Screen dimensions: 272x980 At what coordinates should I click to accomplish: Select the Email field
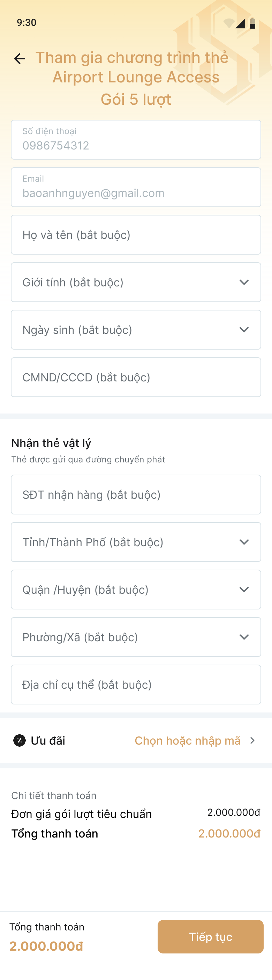point(136,187)
